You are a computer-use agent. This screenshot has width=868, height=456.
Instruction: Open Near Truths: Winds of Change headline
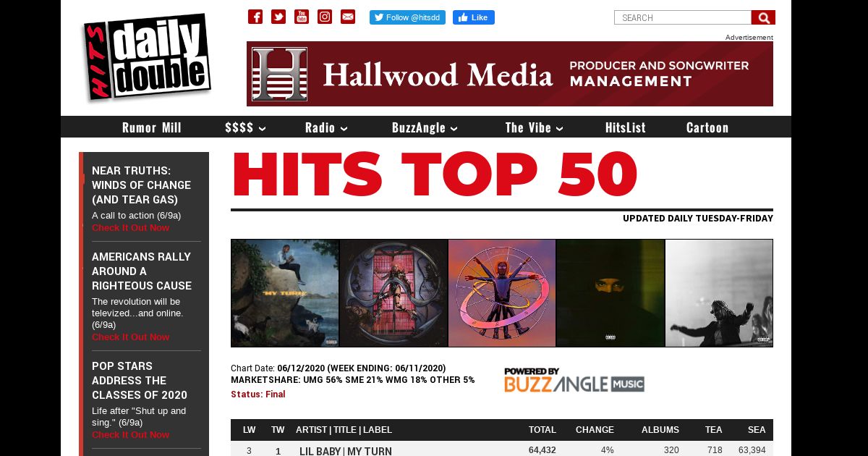point(142,185)
